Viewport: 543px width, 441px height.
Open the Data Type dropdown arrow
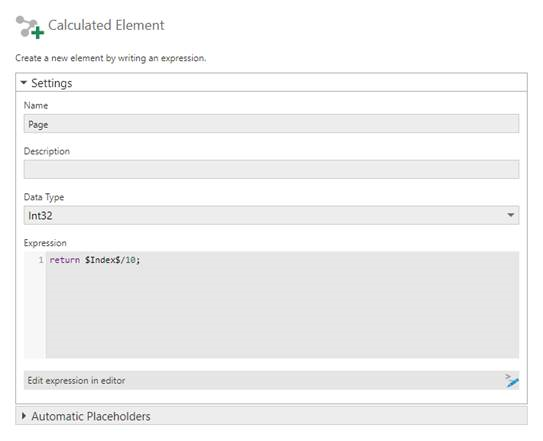[x=510, y=215]
